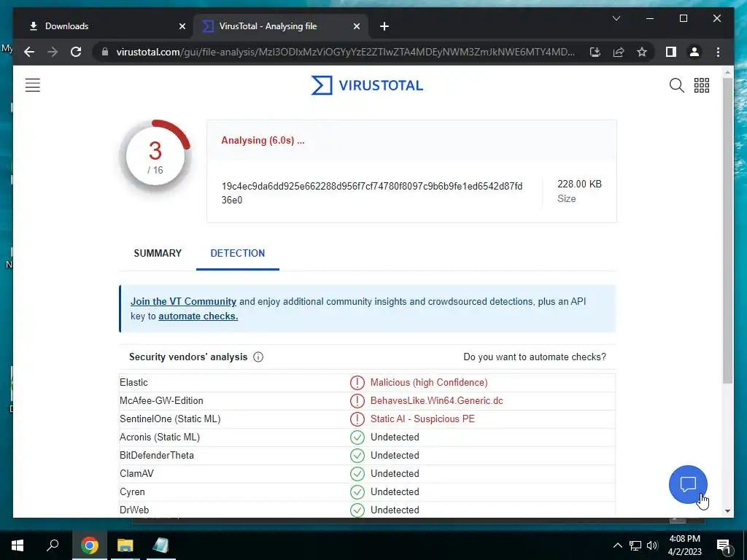Click the alert icon in the McAfee-GW-Edition row

tap(357, 401)
